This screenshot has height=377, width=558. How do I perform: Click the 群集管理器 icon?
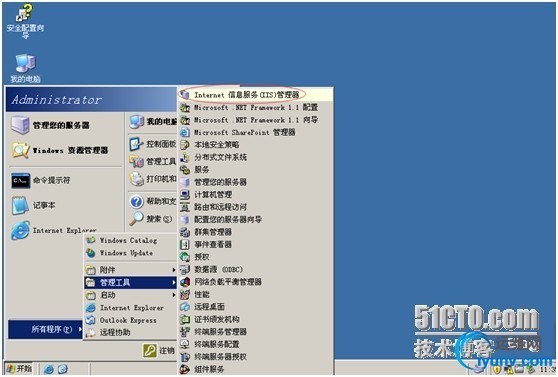click(184, 232)
